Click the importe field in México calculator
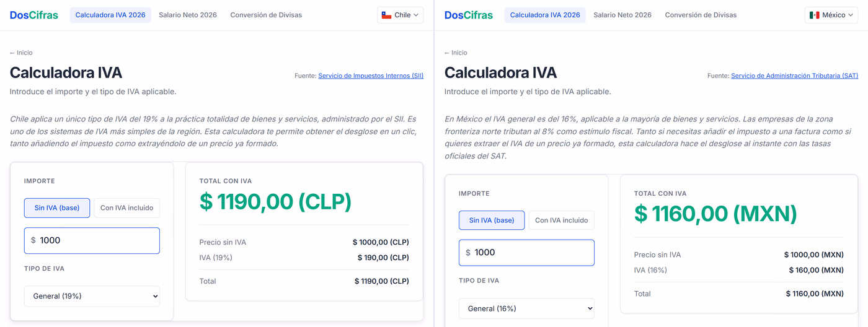Viewport: 868px width, 327px height. pyautogui.click(x=526, y=253)
